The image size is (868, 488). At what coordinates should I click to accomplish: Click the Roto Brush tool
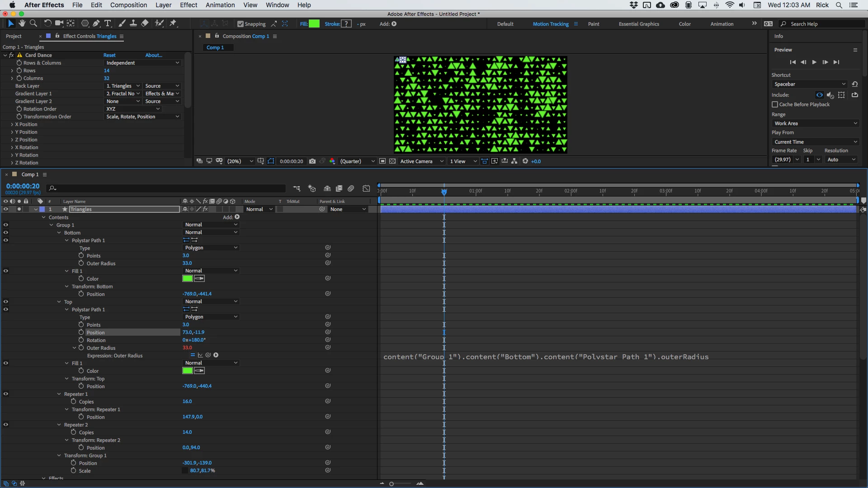(159, 23)
